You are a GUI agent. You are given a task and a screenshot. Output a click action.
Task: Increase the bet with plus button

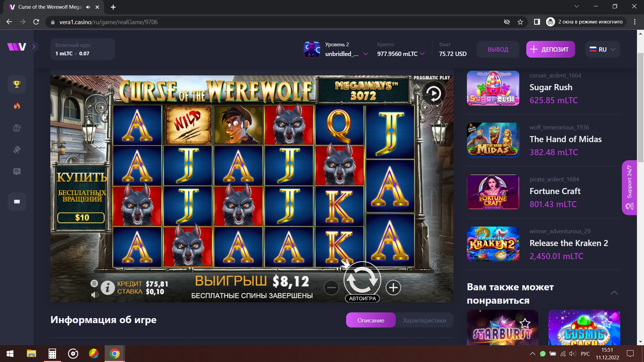pos(393,288)
